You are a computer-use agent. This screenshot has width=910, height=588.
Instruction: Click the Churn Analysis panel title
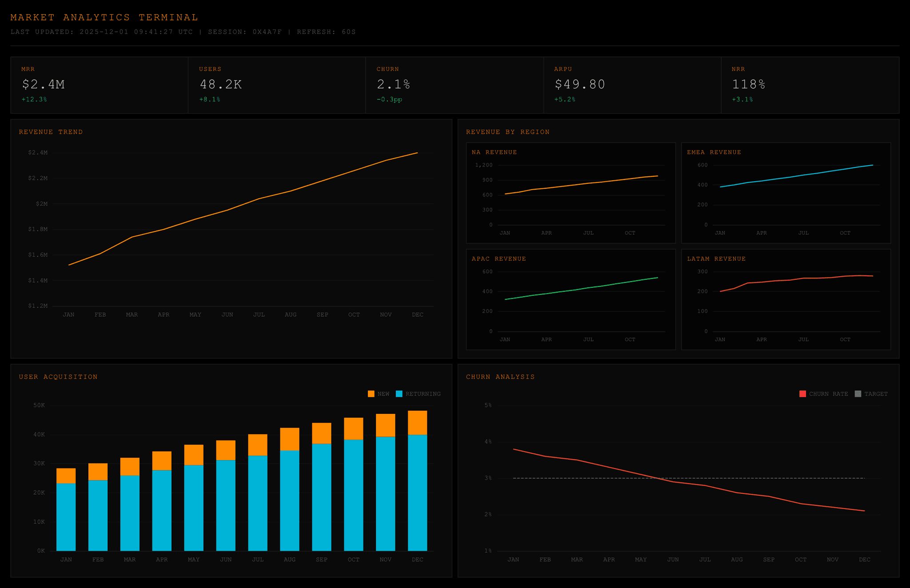pyautogui.click(x=500, y=377)
